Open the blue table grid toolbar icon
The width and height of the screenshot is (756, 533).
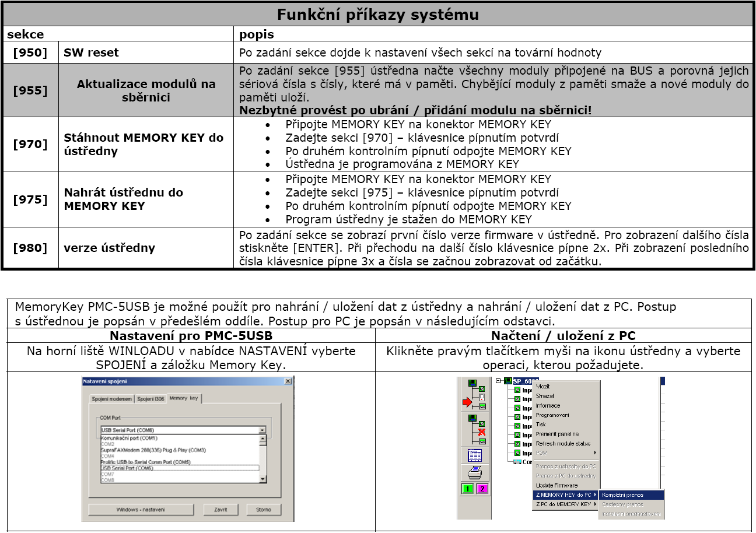475,455
